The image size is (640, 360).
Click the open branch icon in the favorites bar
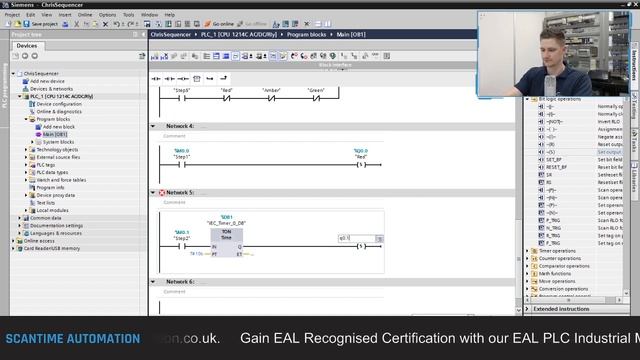210,79
